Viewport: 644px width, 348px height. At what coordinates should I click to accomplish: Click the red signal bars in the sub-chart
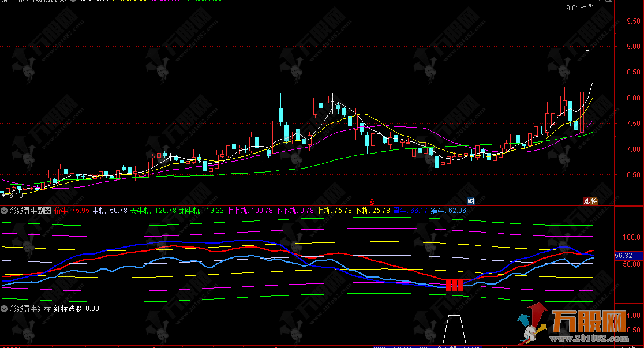click(x=455, y=285)
